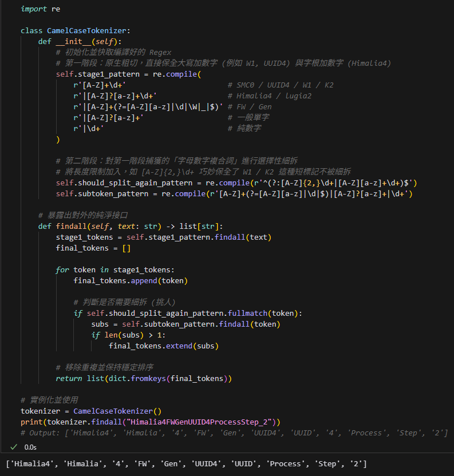454x476 pixels.
Task: Click the lookahead regex line with '(?=[A-Z][a-z]'
Action: click(148, 107)
